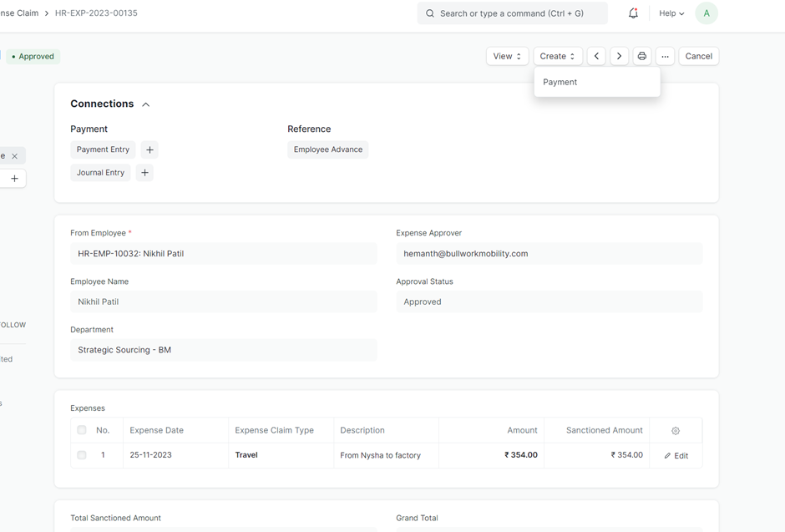
Task: Click the user avatar A
Action: (x=706, y=13)
